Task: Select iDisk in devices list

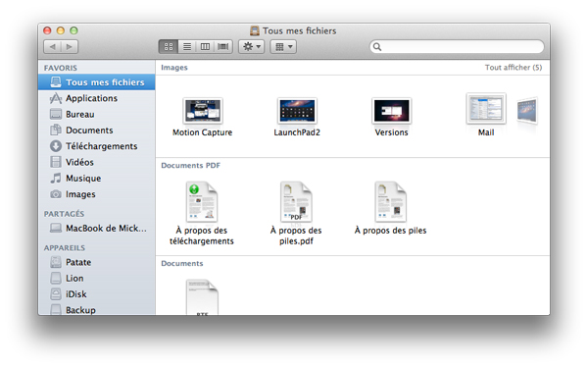Action: (x=97, y=294)
